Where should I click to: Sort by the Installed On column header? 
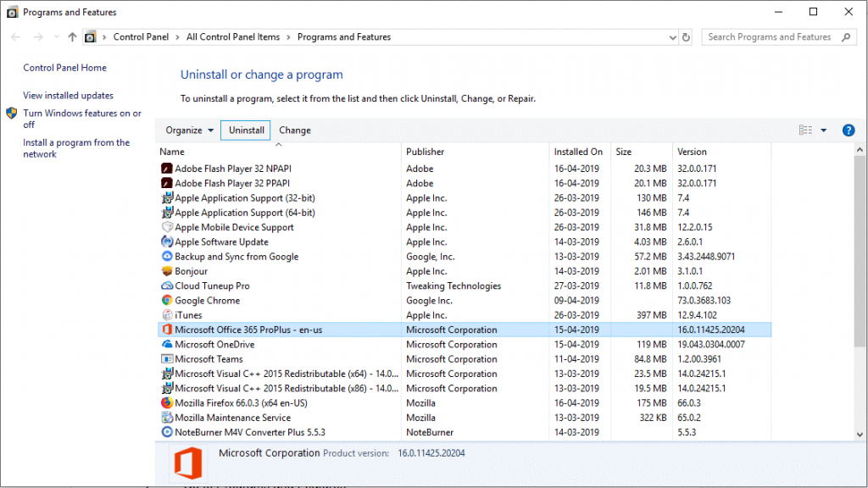(x=580, y=152)
